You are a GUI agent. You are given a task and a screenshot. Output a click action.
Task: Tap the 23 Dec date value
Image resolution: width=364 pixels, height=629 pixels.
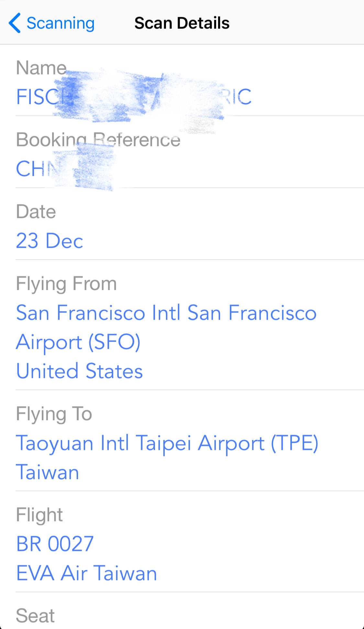click(x=50, y=241)
